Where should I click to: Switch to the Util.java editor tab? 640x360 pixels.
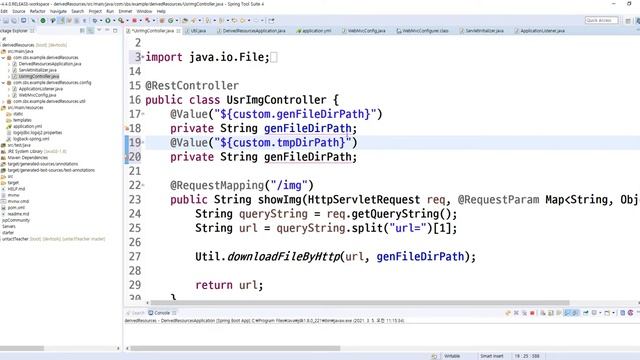pyautogui.click(x=198, y=31)
